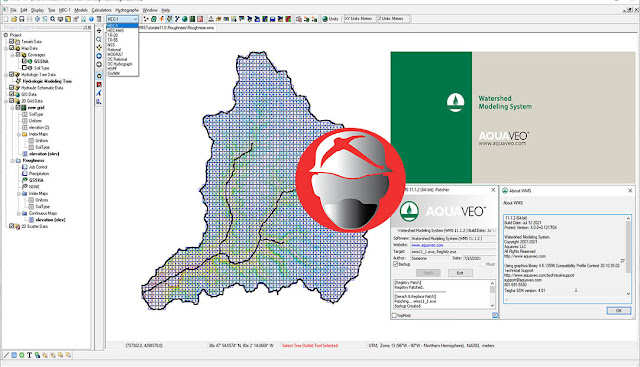
Task: Click the Units button in toolbar
Action: (x=330, y=19)
